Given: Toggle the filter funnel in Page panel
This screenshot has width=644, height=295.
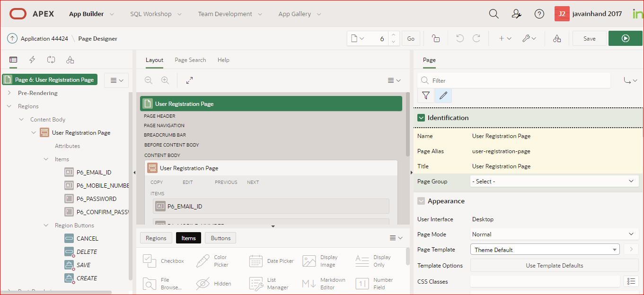Looking at the screenshot, I should pyautogui.click(x=425, y=95).
